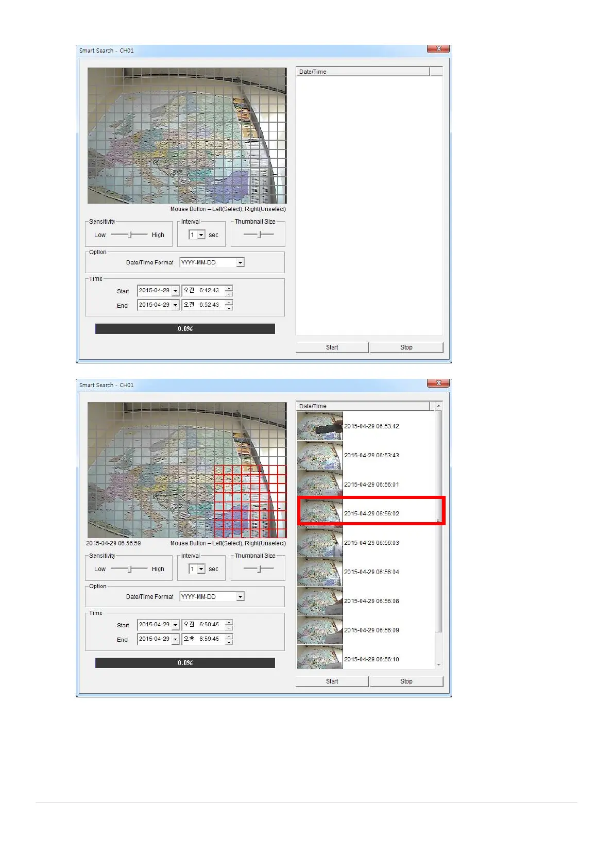The image size is (613, 868).
Task: Adjust Sensitivity slider in the empty-results window
Action: pos(130,235)
